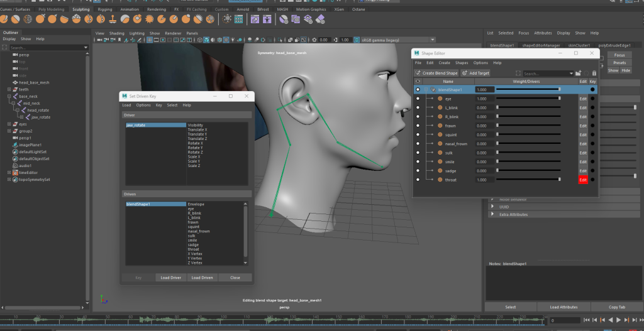Click the Load Driver button

point(170,278)
